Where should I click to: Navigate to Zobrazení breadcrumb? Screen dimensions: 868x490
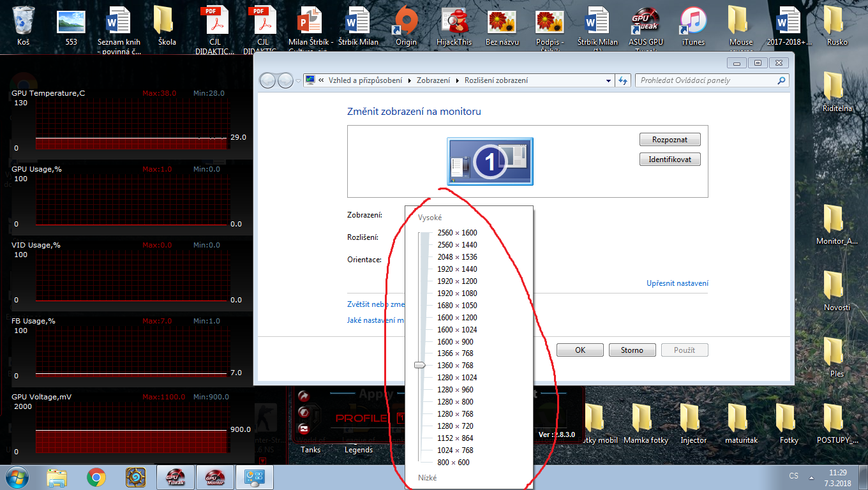click(x=433, y=80)
